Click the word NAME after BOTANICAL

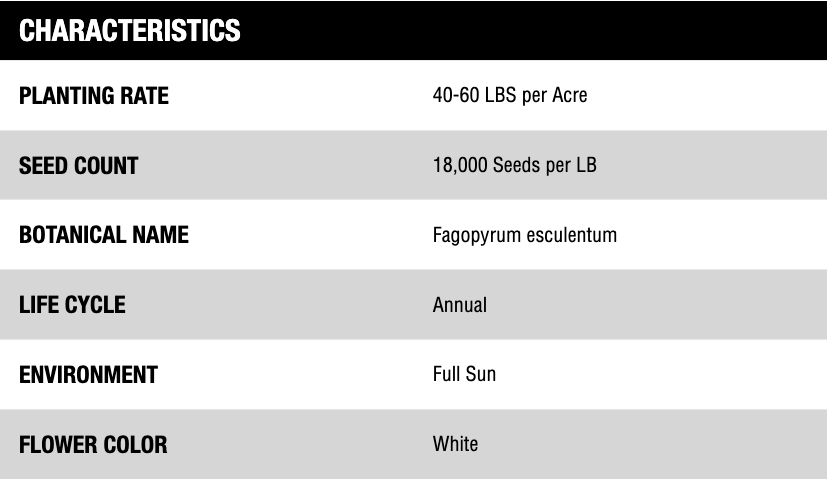tap(163, 236)
